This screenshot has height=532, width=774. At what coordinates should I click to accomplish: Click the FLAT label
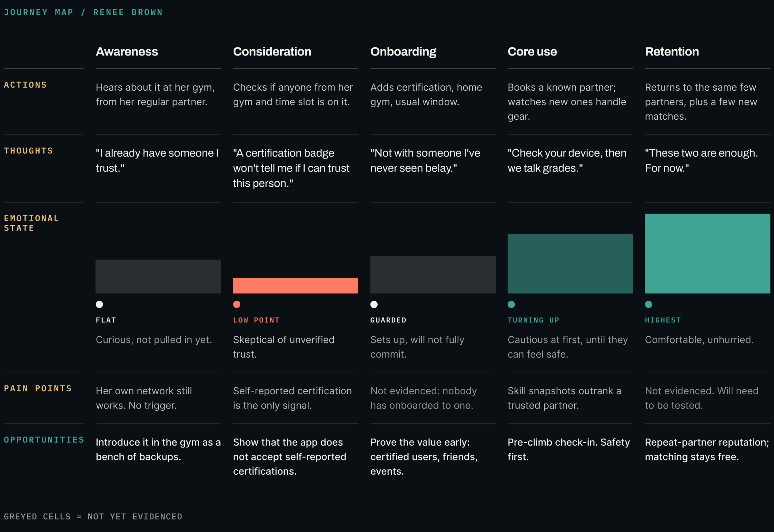[x=106, y=320]
